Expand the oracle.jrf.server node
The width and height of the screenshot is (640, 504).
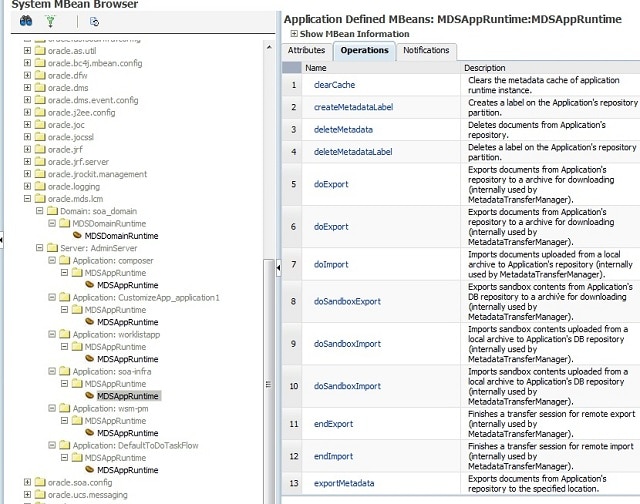27,161
